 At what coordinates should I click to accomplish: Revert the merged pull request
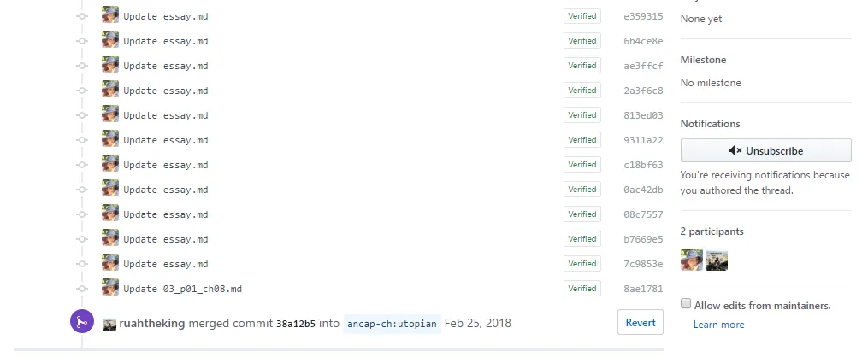click(x=641, y=322)
